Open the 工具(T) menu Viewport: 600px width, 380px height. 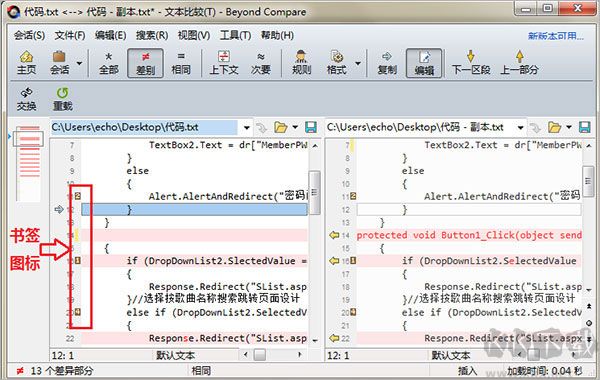pos(235,35)
